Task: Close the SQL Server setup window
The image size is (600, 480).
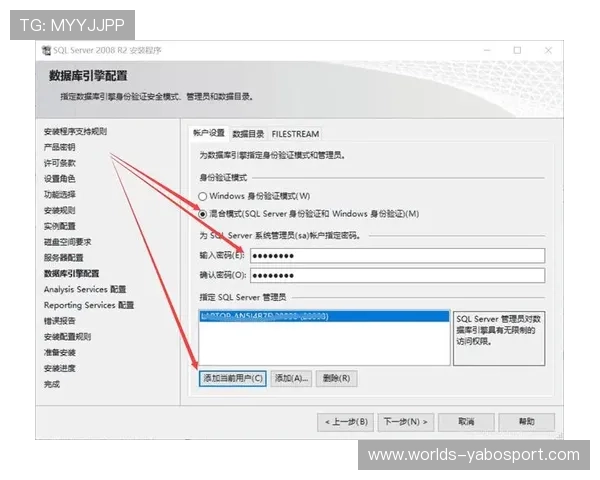Action: coord(548,50)
